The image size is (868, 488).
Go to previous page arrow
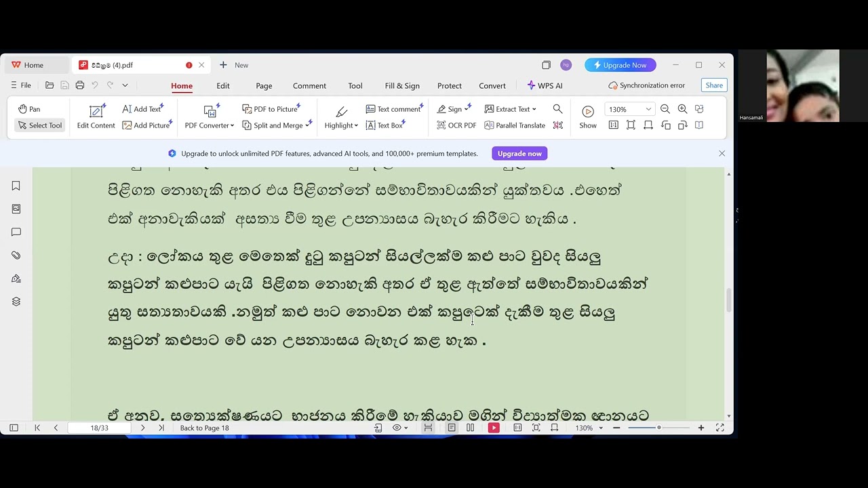point(56,428)
